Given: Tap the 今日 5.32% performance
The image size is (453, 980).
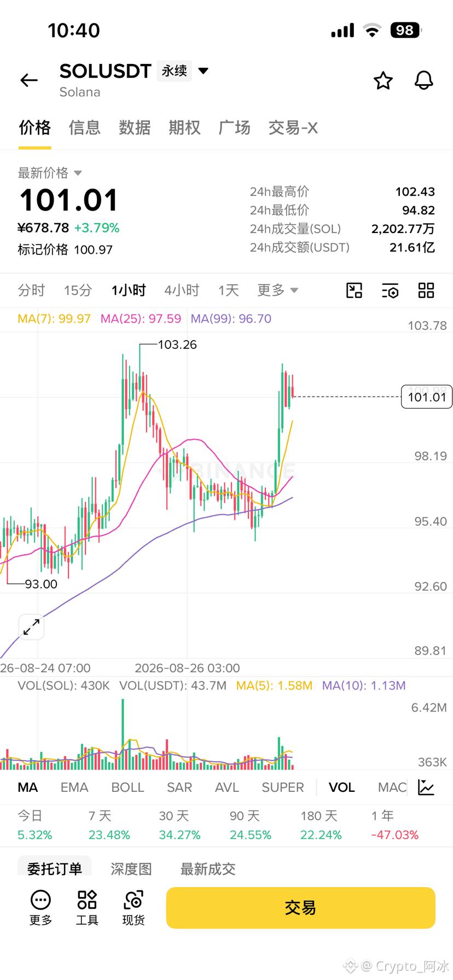Looking at the screenshot, I should (35, 825).
